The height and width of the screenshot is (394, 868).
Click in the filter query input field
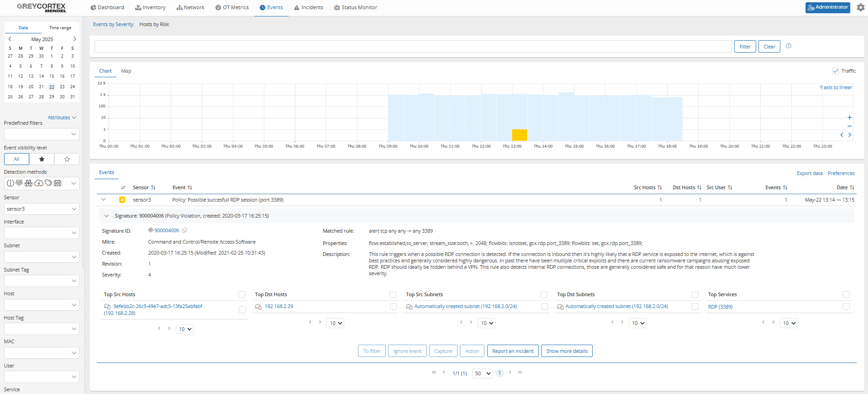click(413, 47)
